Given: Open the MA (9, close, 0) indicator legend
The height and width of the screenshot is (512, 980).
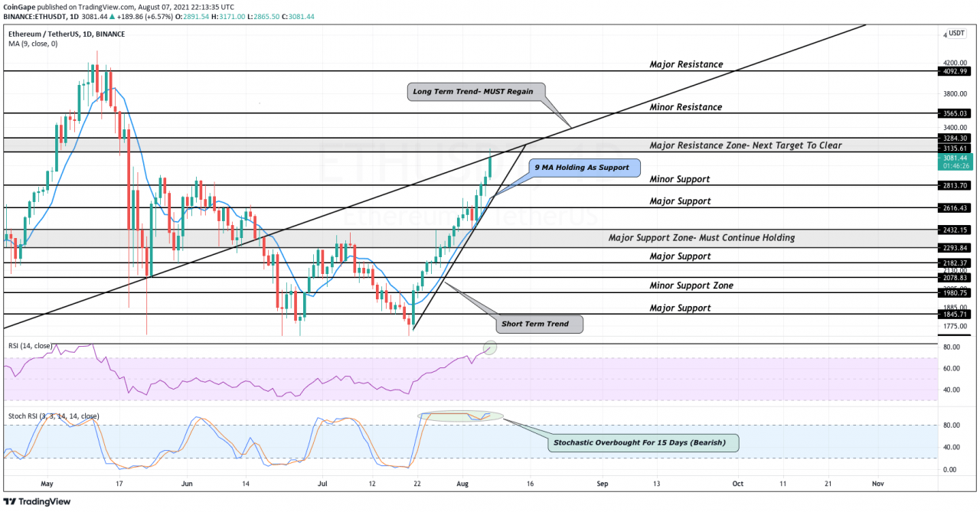Looking at the screenshot, I should [33, 44].
